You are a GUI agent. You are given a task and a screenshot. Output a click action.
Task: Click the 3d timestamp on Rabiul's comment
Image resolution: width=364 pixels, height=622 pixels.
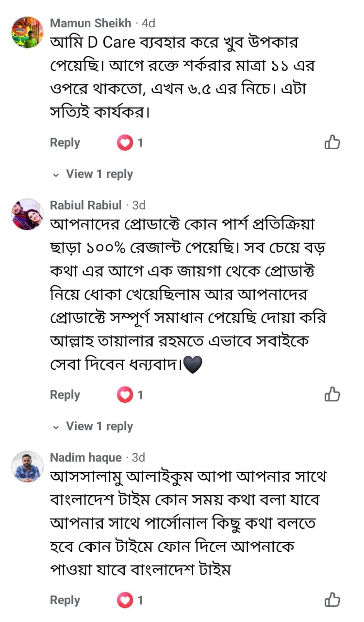tap(138, 206)
